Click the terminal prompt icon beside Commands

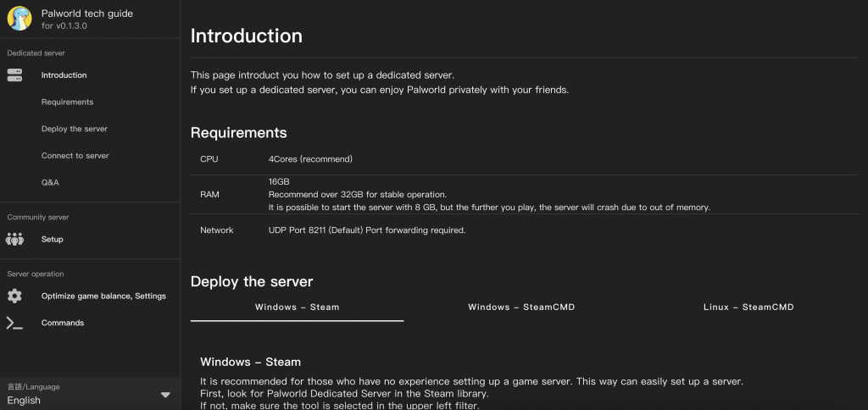14,323
